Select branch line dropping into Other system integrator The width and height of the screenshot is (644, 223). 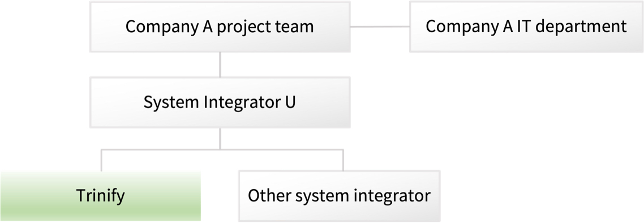[x=343, y=161]
